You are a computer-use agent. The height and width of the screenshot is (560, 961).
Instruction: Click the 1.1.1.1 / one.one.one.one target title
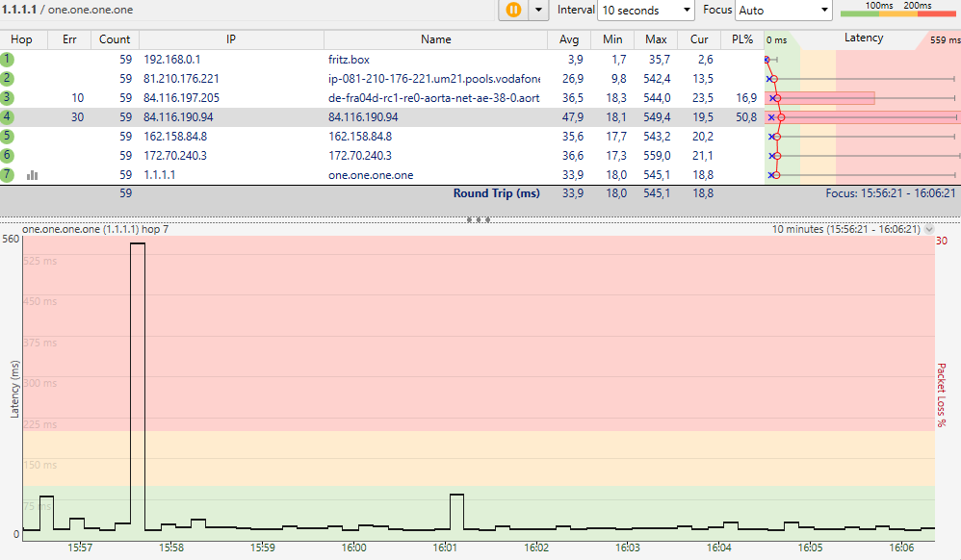point(67,10)
